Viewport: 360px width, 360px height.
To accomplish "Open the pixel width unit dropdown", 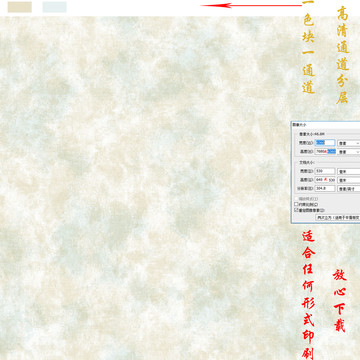I will tap(349, 143).
